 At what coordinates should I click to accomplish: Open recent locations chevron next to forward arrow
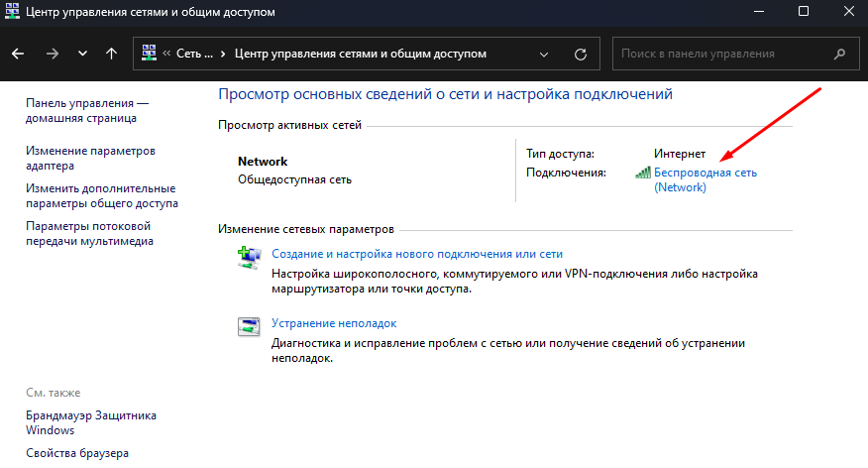point(82,54)
